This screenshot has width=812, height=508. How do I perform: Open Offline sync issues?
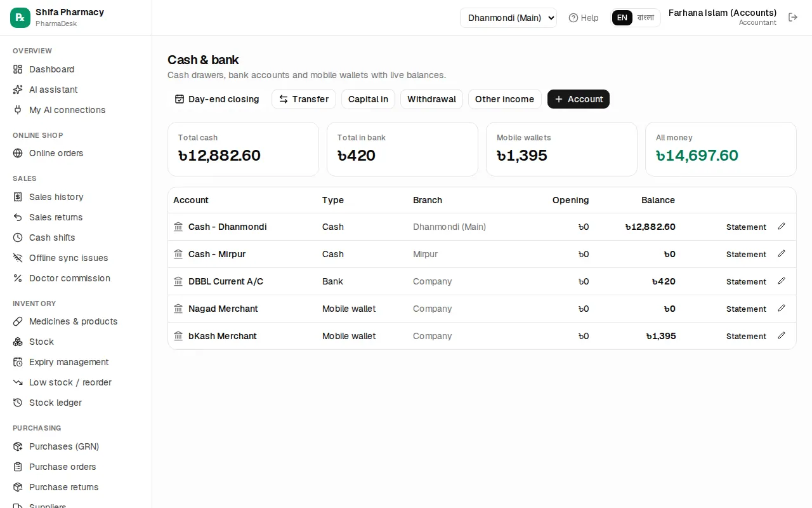click(76, 258)
